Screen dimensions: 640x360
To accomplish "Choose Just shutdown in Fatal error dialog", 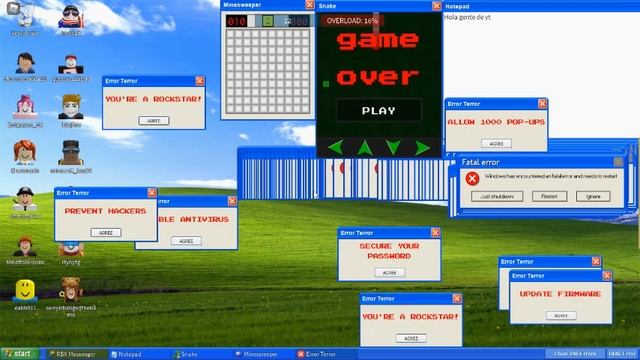I will (x=497, y=196).
